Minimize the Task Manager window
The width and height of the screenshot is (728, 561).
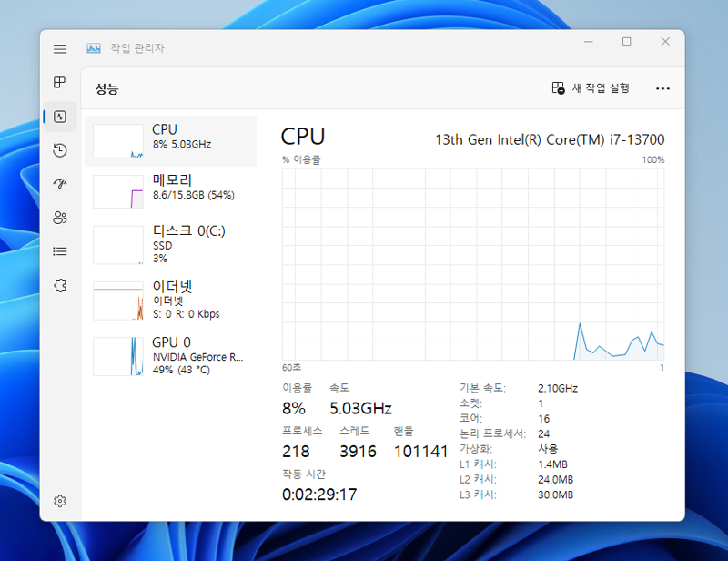[x=589, y=42]
